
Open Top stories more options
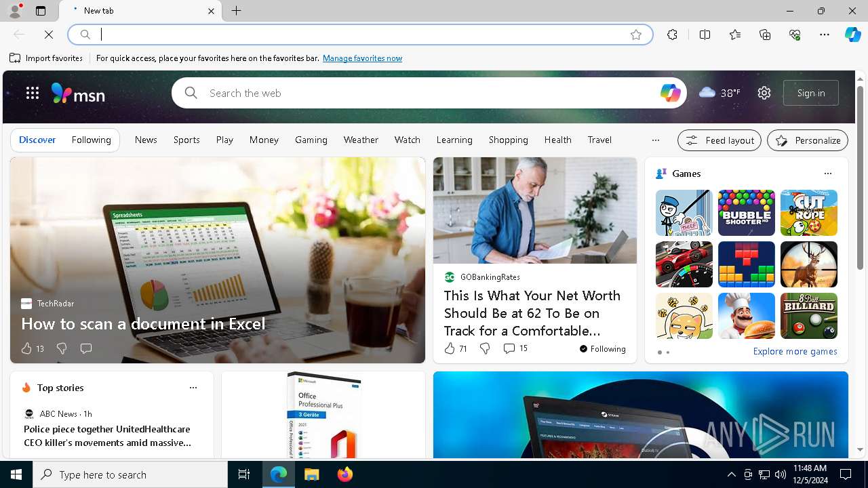pos(193,388)
